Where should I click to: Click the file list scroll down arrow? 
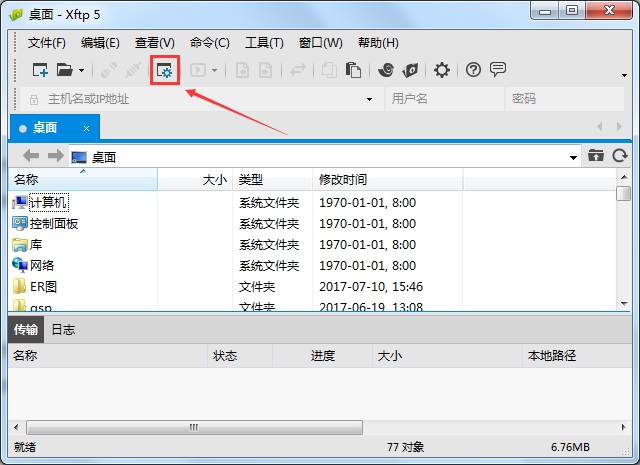624,303
